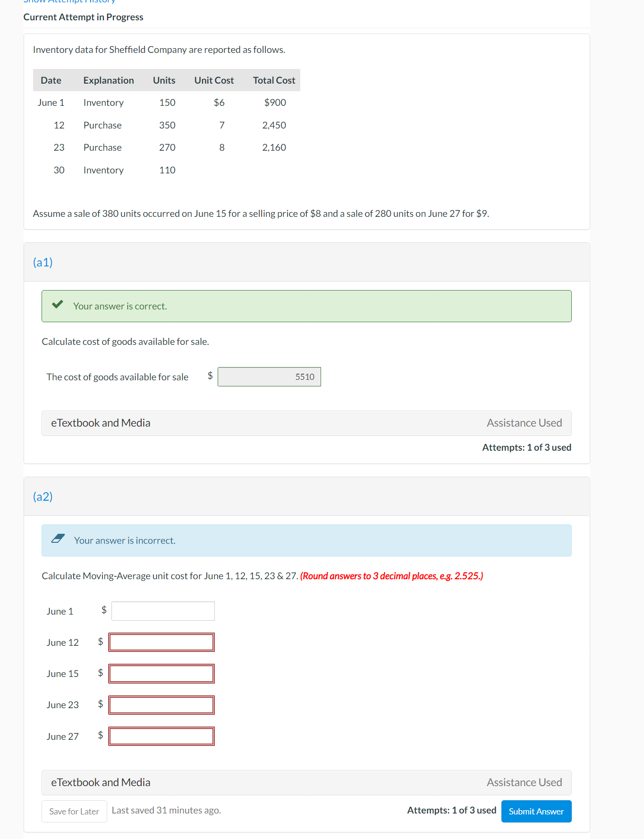644x839 pixels.
Task: Click 'Attempts: 1 of 3 used' in part (a1)
Action: (x=526, y=447)
